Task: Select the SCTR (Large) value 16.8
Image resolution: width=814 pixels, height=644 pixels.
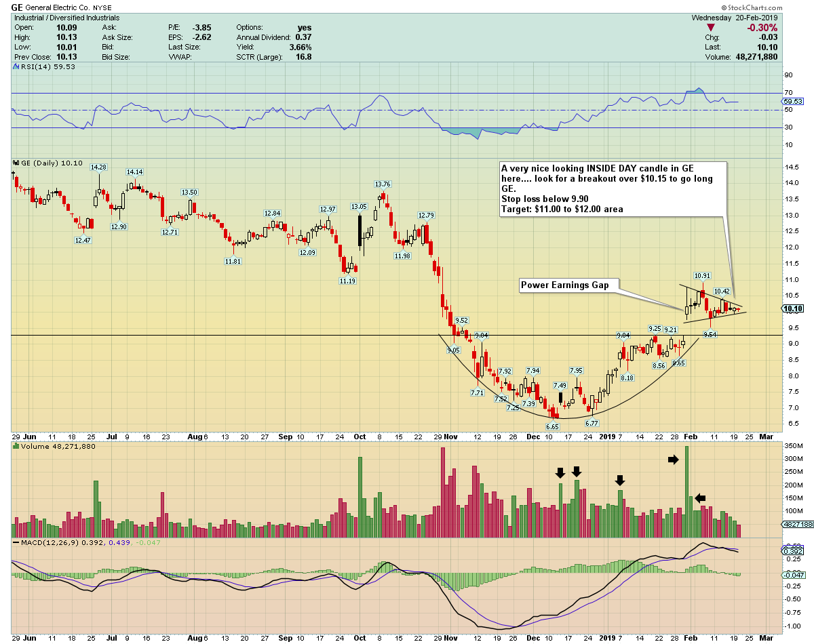Action: tap(303, 57)
